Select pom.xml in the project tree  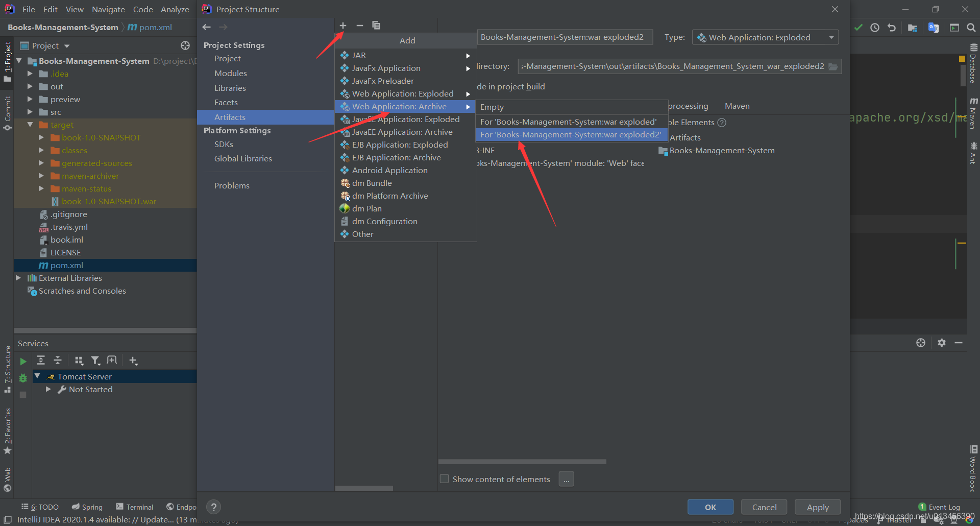(x=105, y=266)
